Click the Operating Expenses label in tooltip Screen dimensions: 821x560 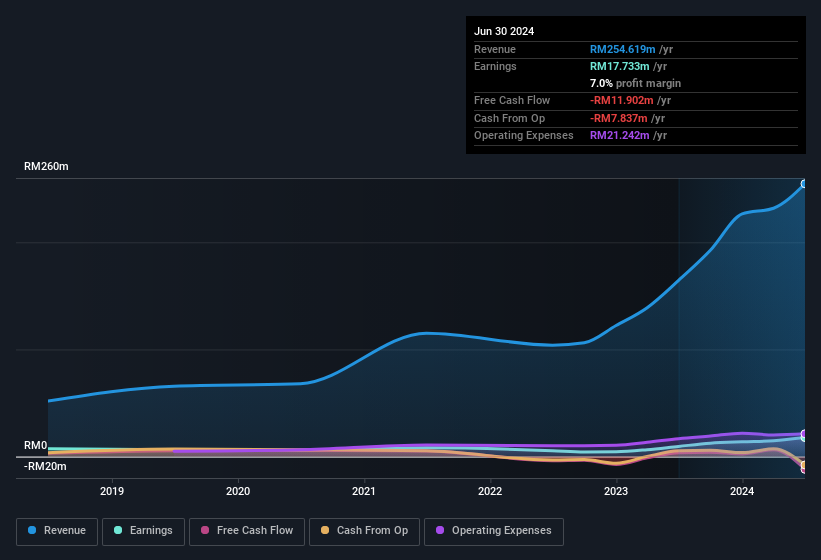coord(524,135)
